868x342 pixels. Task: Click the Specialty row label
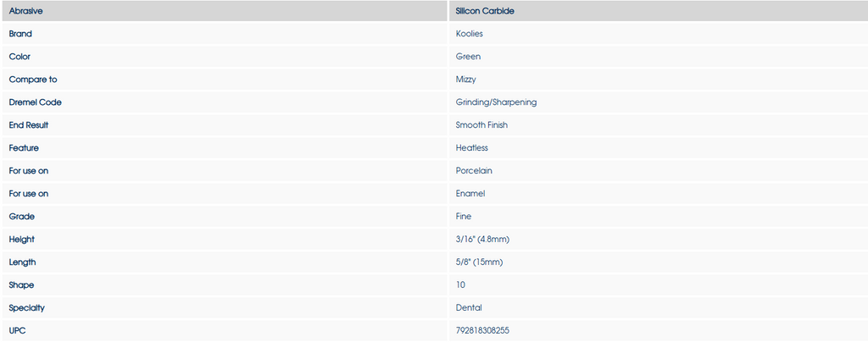coord(27,308)
